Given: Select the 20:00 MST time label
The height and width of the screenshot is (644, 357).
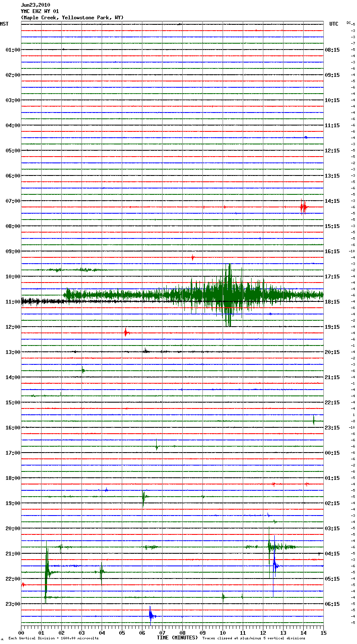Looking at the screenshot, I should click(x=13, y=529).
